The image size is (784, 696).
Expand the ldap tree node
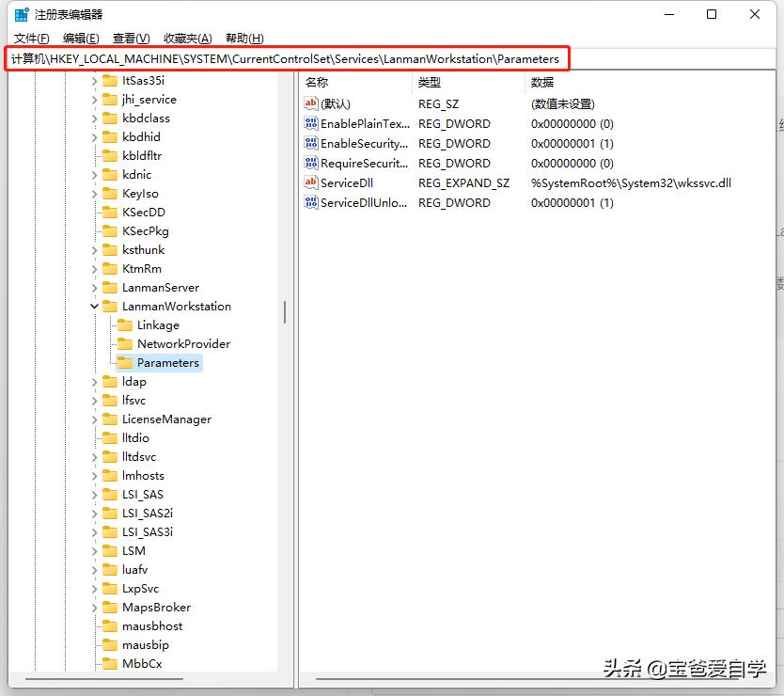point(93,381)
